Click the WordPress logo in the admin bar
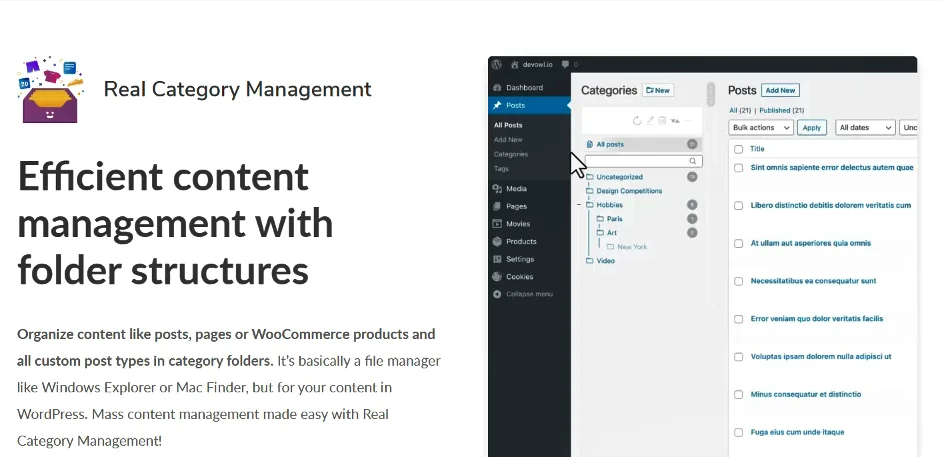 point(496,64)
